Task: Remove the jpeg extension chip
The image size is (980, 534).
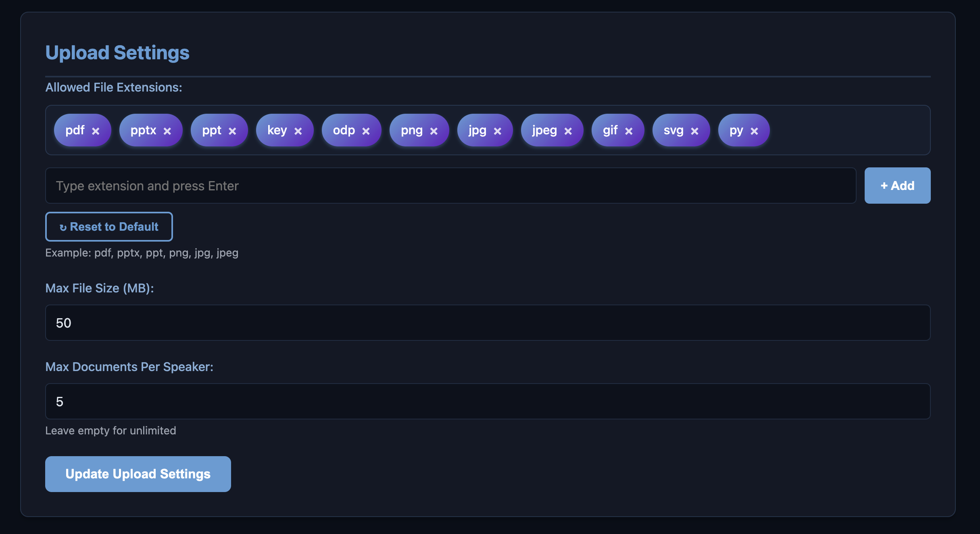Action: point(569,130)
